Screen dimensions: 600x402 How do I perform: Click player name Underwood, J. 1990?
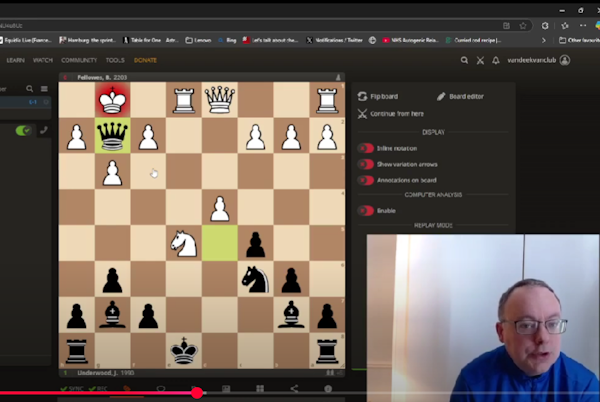tap(106, 373)
